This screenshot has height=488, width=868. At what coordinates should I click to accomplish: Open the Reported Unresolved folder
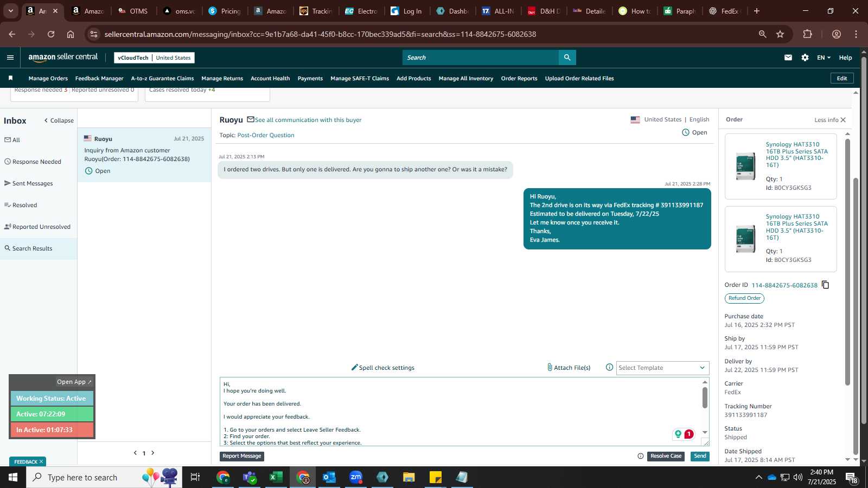tap(38, 227)
